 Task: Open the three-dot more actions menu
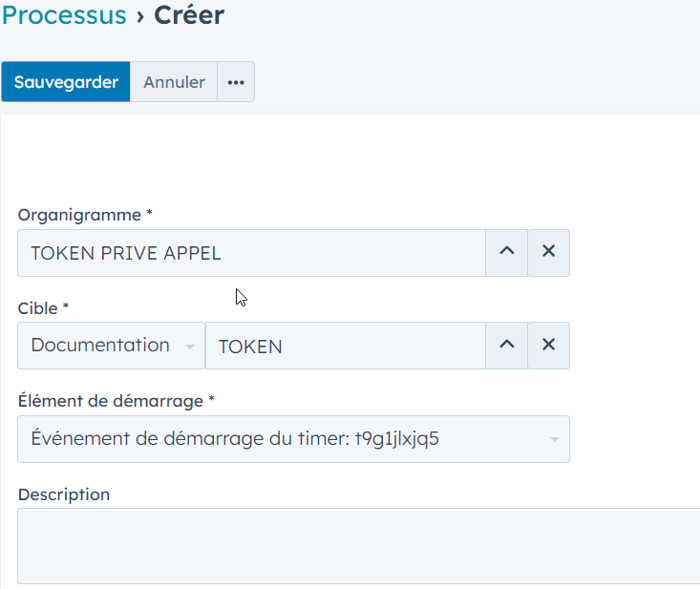[236, 82]
